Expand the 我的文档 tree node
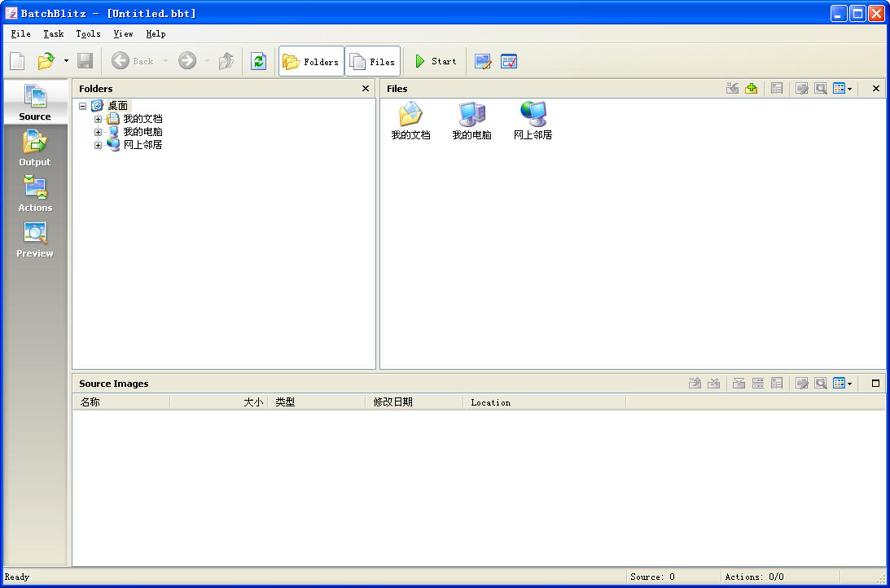Screen dimensions: 890x588 pos(99,119)
